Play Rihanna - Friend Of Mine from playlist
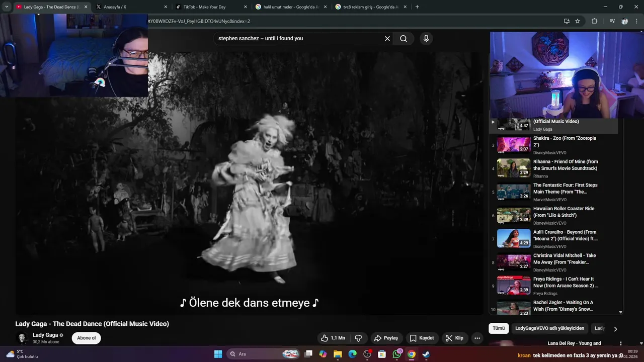This screenshot has height=362, width=644. 553,168
